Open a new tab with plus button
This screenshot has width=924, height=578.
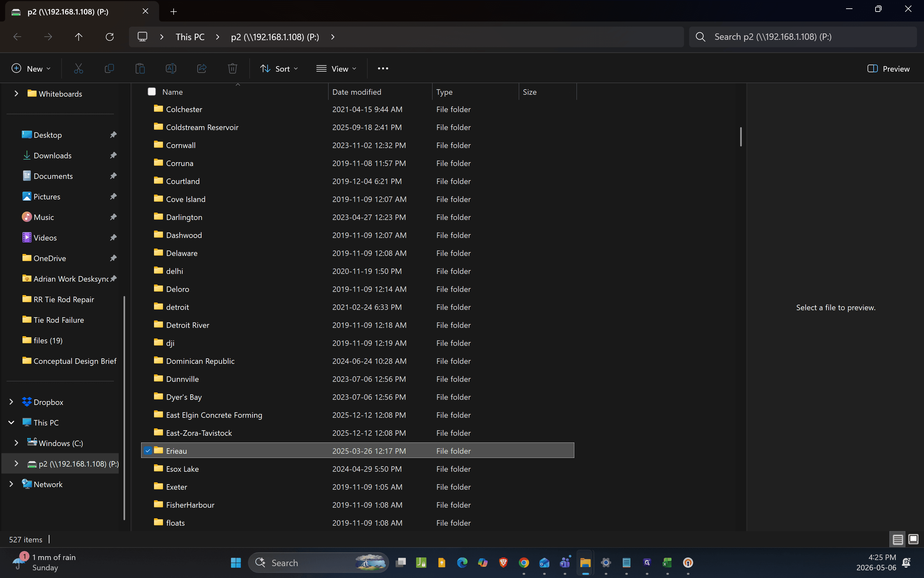click(x=174, y=12)
